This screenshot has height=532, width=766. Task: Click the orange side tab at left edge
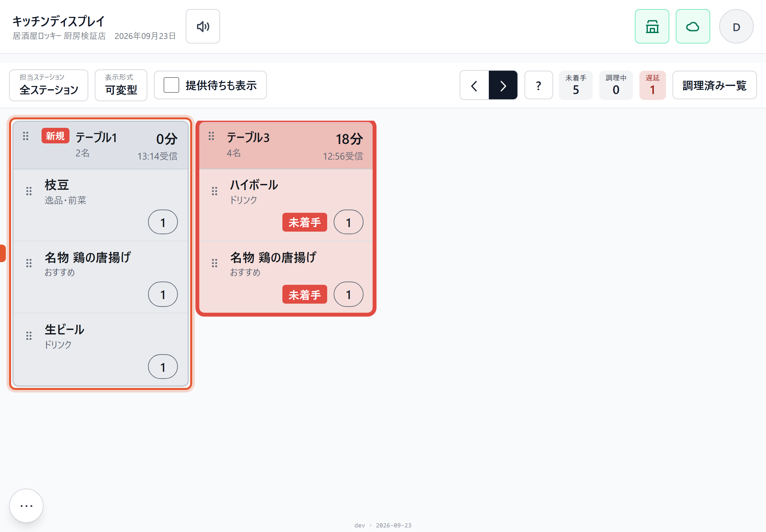[3, 253]
